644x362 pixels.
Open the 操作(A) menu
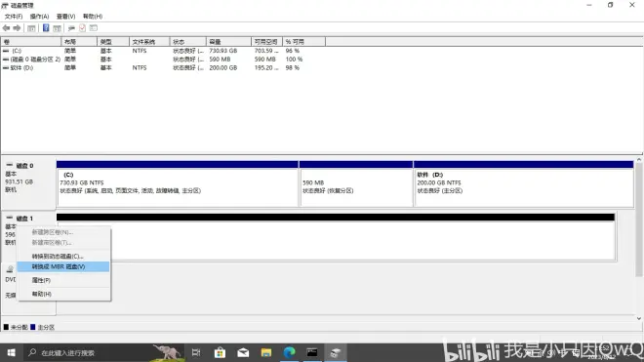(39, 16)
